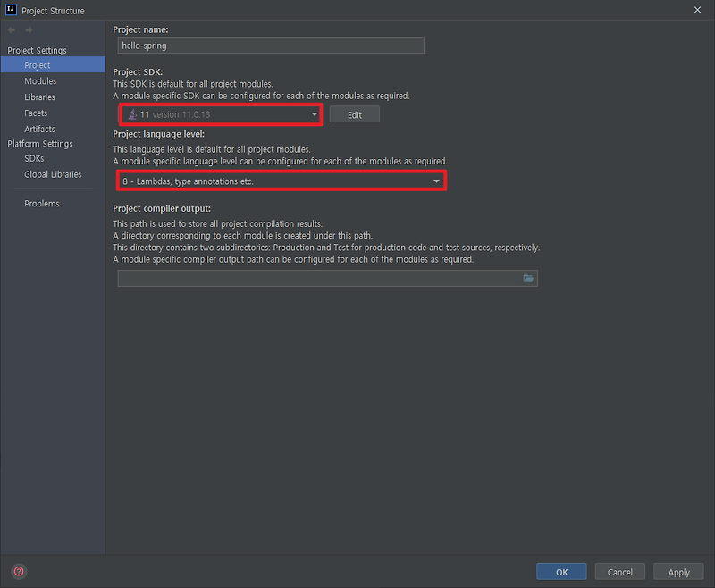Viewport: 715px width, 588px height.
Task: Click the back navigation arrow
Action: (x=10, y=29)
